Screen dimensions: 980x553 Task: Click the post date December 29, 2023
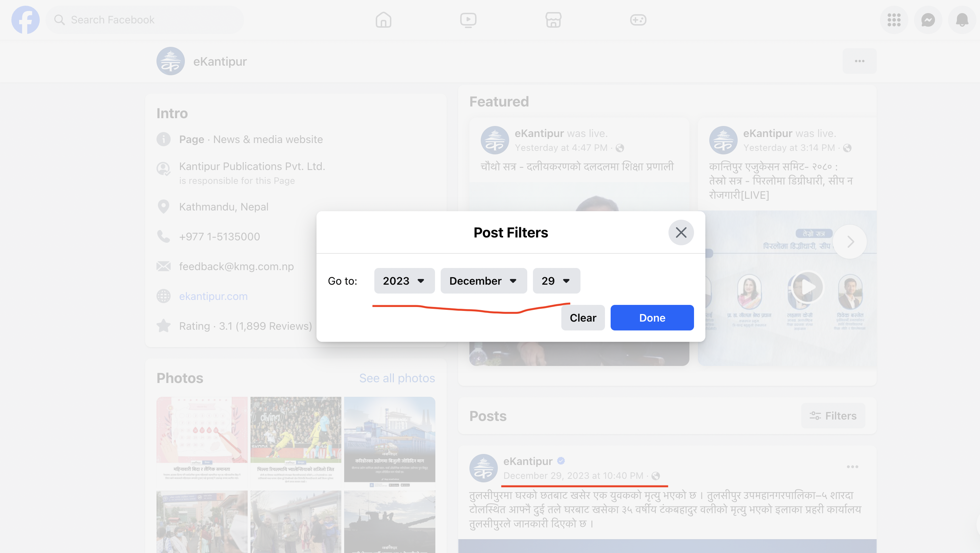(x=573, y=476)
